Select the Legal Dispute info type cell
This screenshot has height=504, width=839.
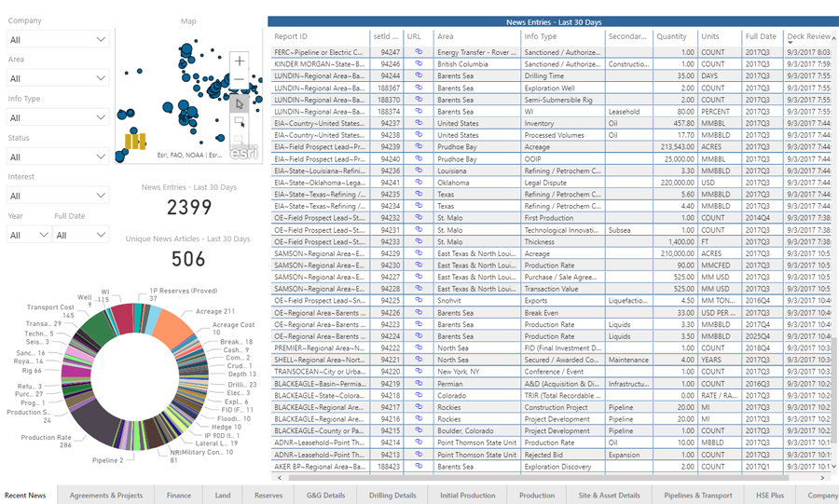[563, 183]
